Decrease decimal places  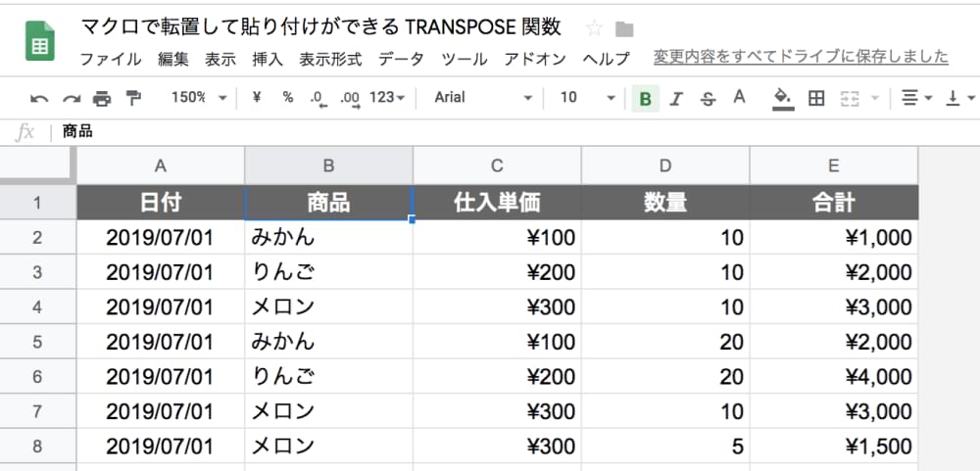click(318, 99)
